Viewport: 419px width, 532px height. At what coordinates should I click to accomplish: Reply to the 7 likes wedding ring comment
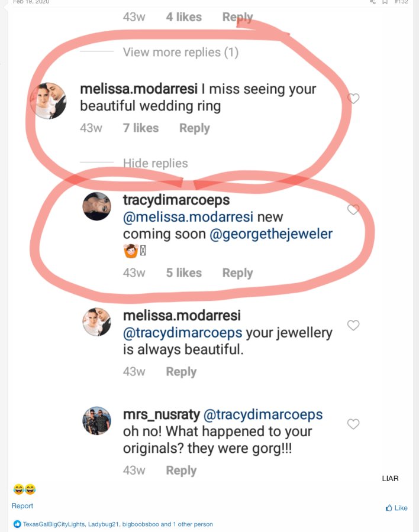(x=194, y=128)
